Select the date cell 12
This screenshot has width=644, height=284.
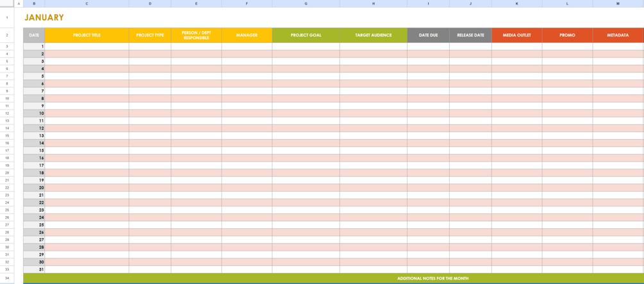pos(34,128)
